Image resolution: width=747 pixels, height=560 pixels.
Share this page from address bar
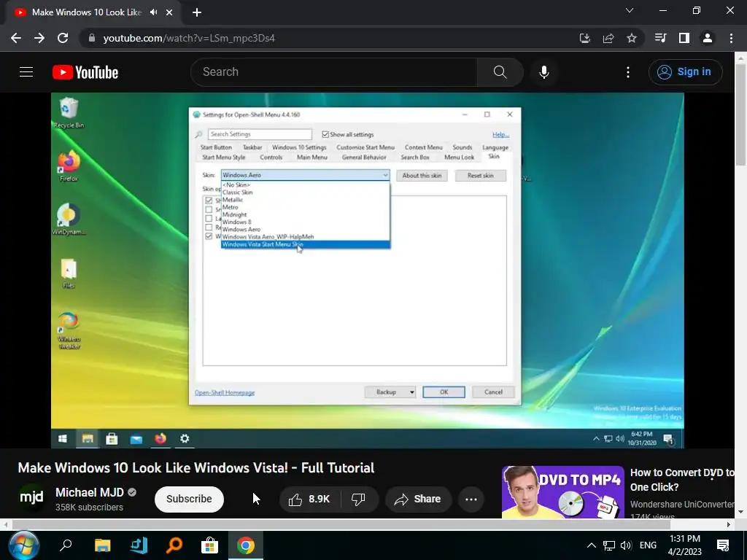[608, 38]
